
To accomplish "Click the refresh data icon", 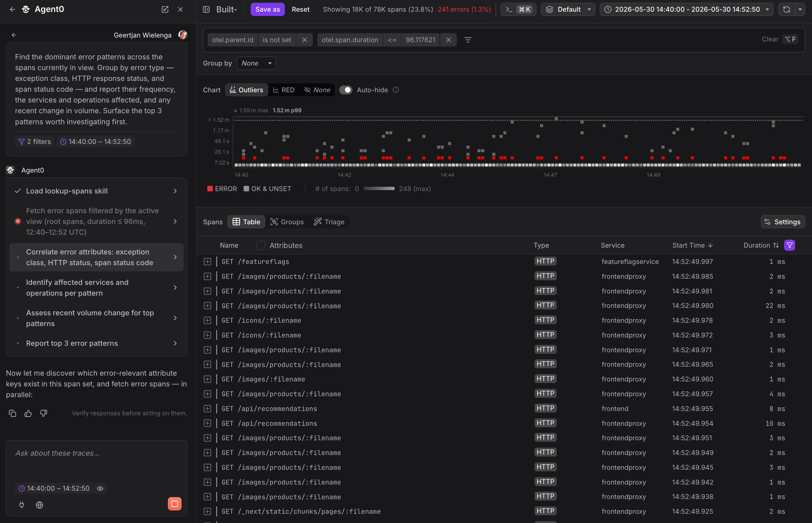I will click(786, 10).
